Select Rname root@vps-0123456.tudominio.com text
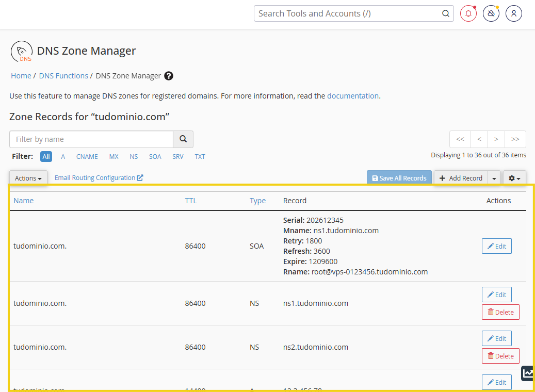535x392 pixels. [x=355, y=272]
